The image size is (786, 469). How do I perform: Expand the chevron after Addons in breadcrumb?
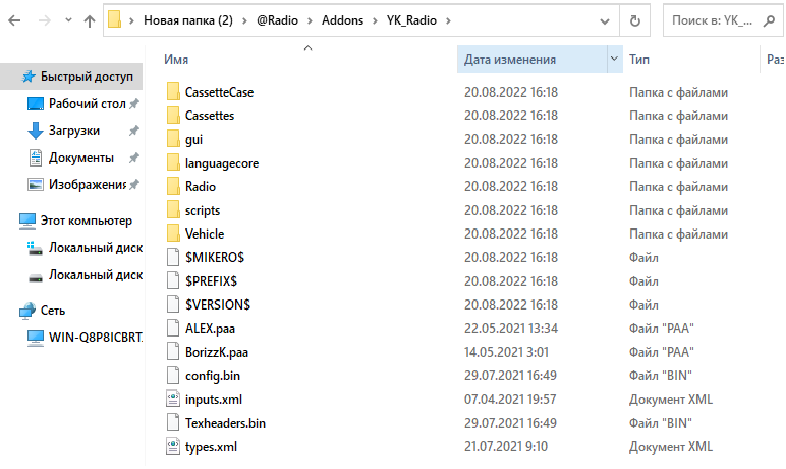(374, 21)
